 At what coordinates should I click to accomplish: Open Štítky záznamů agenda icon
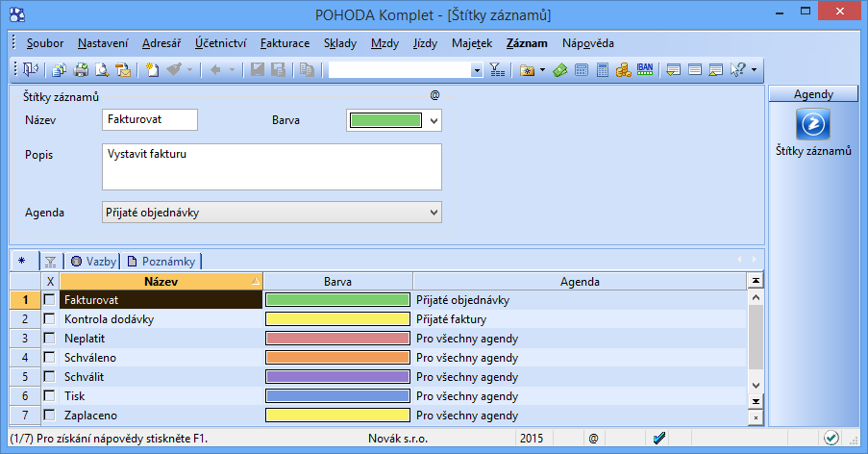click(x=813, y=124)
